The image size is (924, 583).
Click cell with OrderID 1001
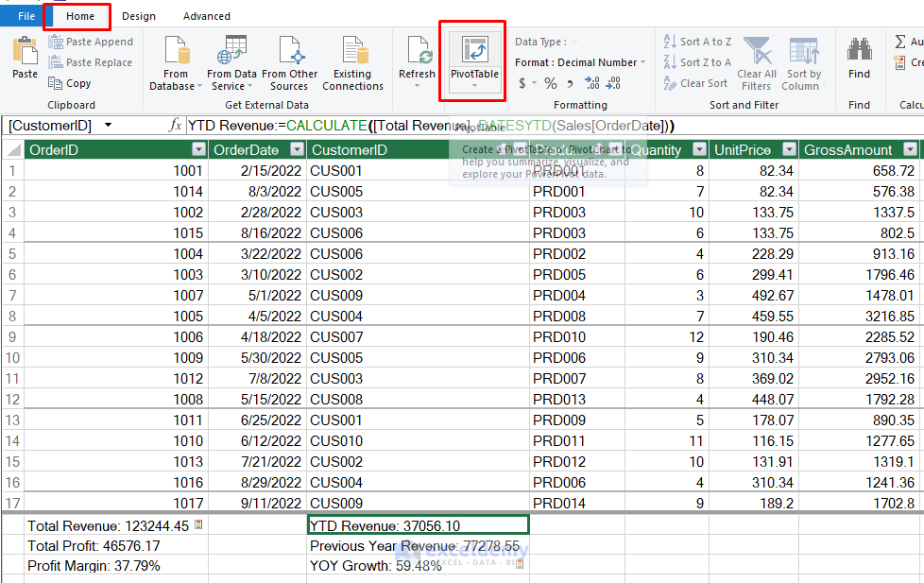pyautogui.click(x=116, y=171)
